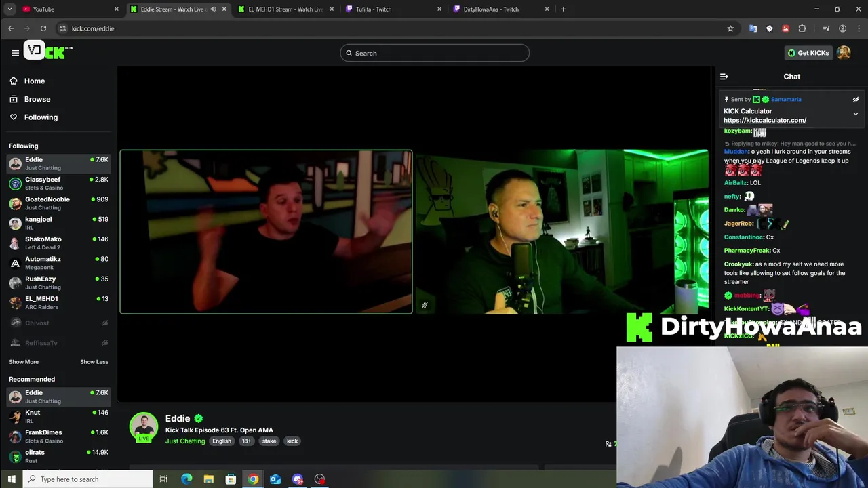Open the Windows Start menu

pyautogui.click(x=11, y=479)
